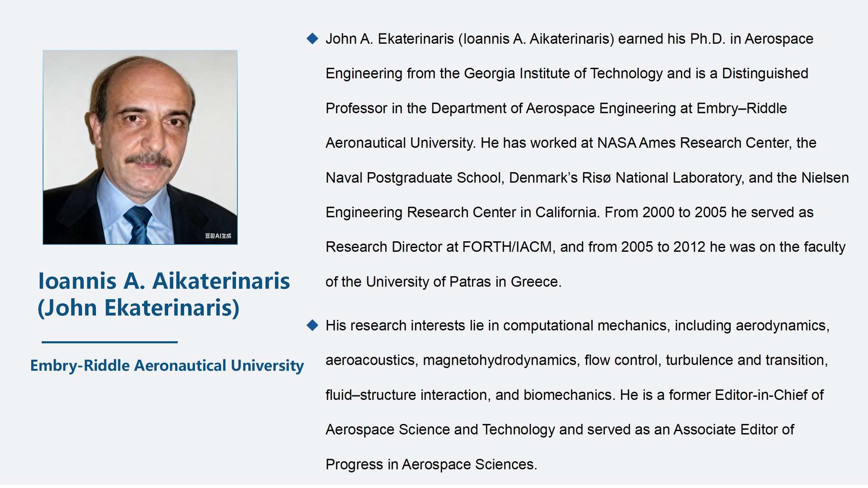
Task: Click the phrase "Naval Postgraduate School"
Action: (x=414, y=178)
